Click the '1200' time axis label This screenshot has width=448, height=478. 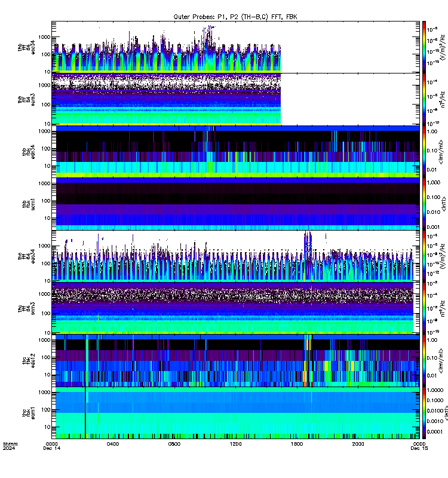tap(235, 444)
